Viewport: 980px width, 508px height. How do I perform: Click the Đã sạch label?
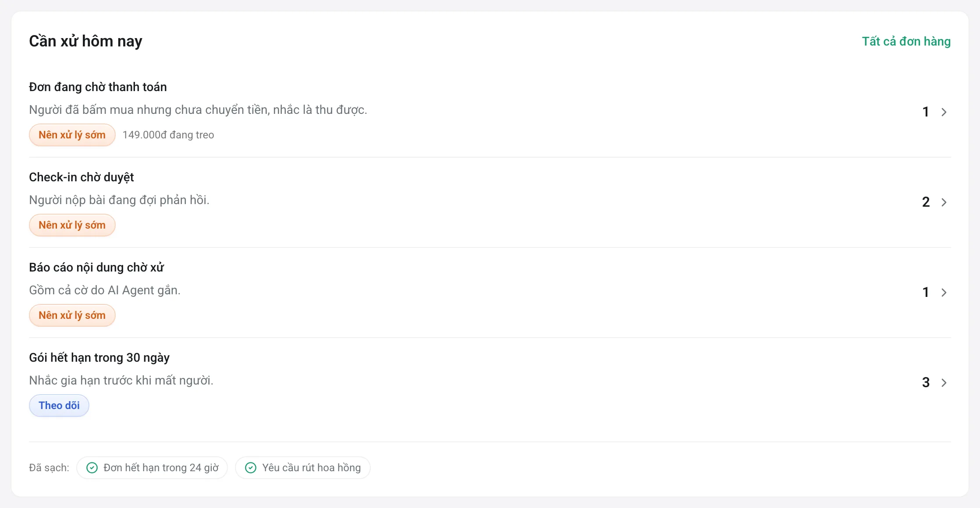pos(49,468)
